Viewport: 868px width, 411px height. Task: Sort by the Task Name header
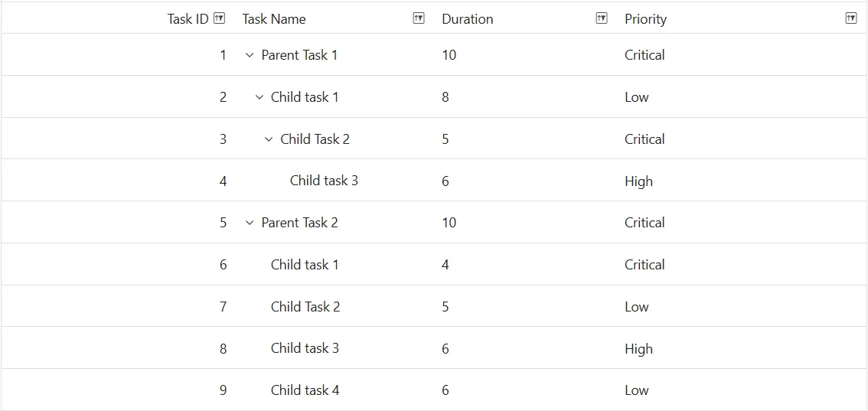[274, 19]
